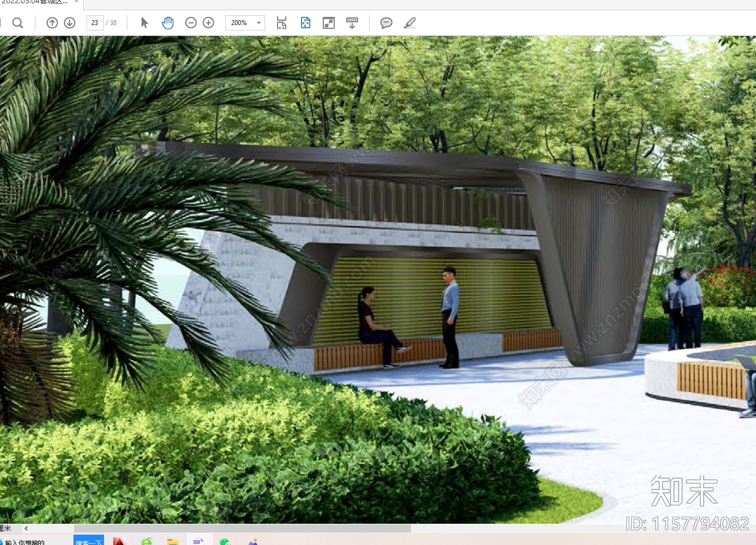Activate the Hand pan tool

pos(168,23)
